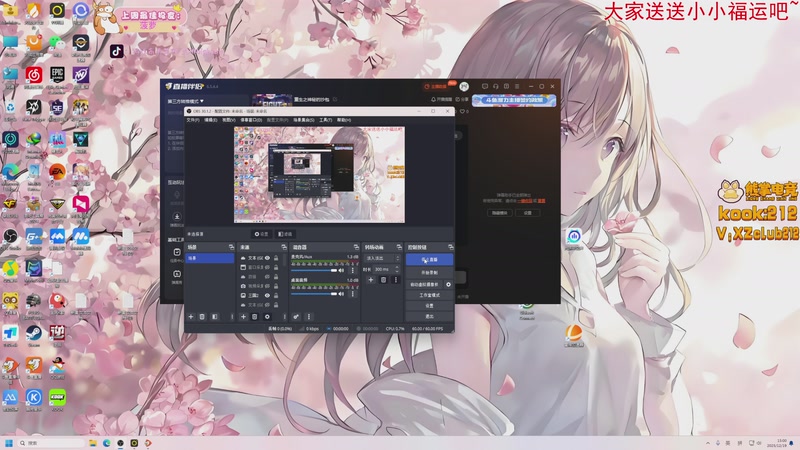Toggle lock on image source row

pyautogui.click(x=276, y=295)
